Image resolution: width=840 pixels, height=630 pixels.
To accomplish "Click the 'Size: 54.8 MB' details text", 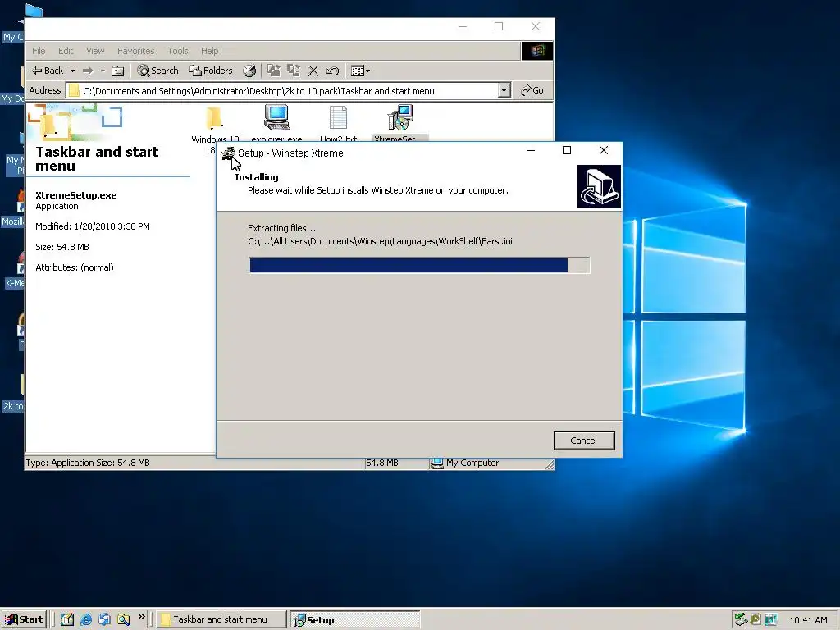I will coord(62,247).
